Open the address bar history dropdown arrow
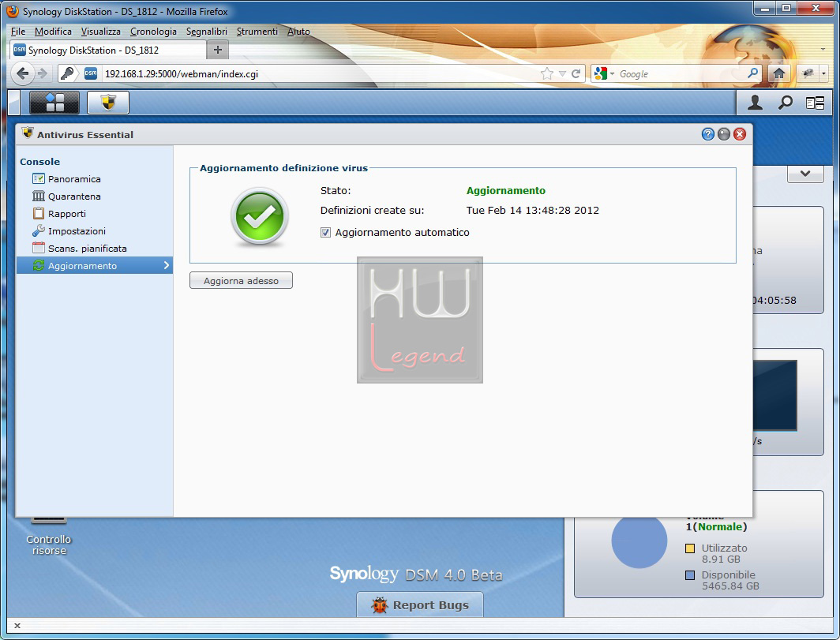The width and height of the screenshot is (840, 640). 562,74
